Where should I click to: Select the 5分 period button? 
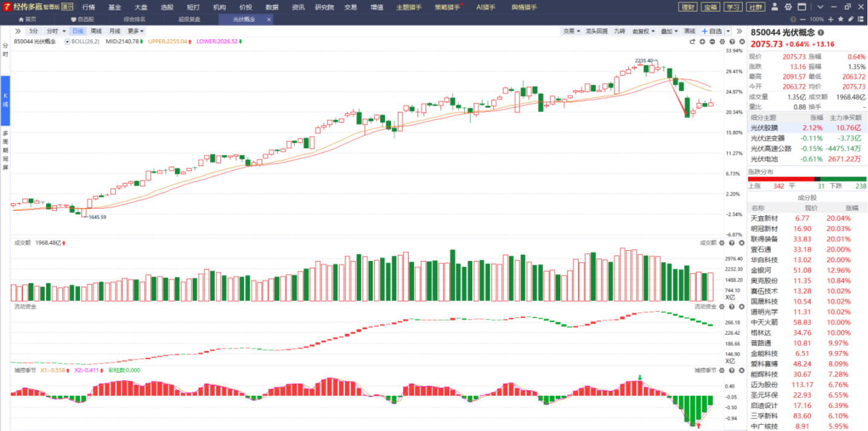tap(33, 31)
